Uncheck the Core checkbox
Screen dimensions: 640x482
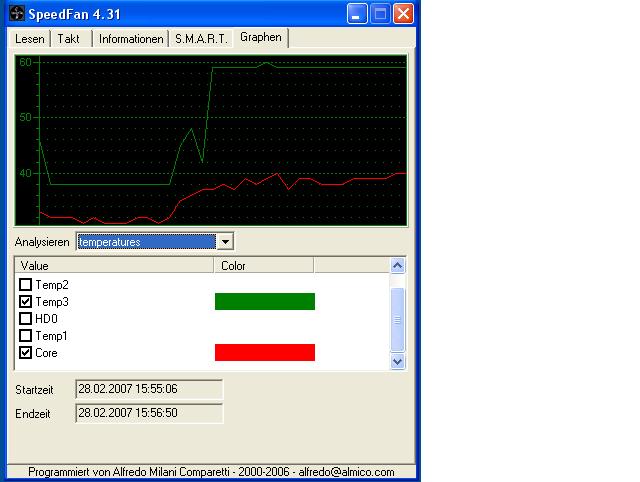[25, 353]
